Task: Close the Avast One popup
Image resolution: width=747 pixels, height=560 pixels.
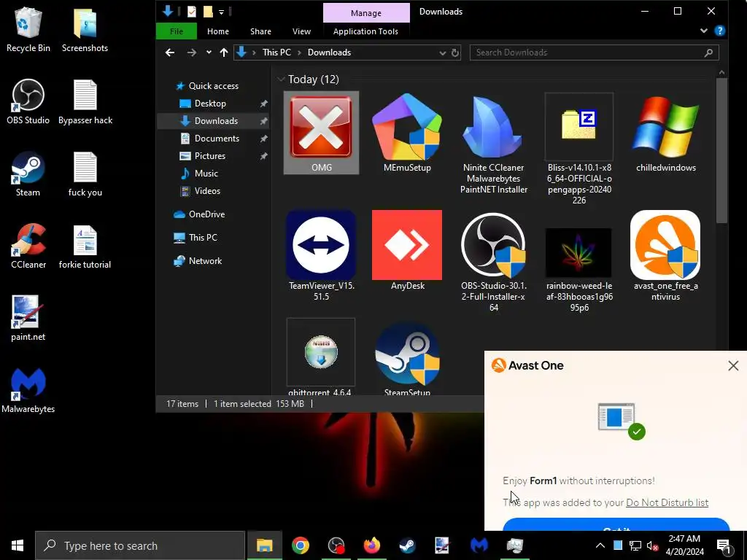Action: (x=733, y=366)
